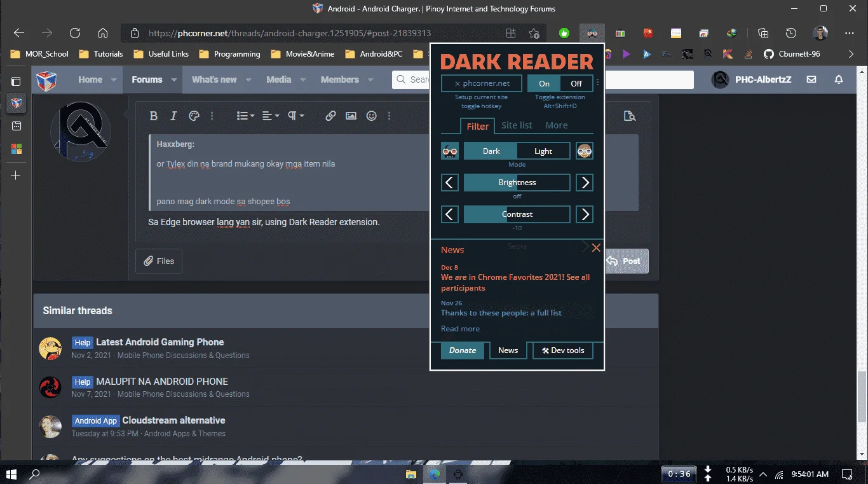Click the PHCorner logo in navbar
The image size is (868, 484).
(x=46, y=80)
